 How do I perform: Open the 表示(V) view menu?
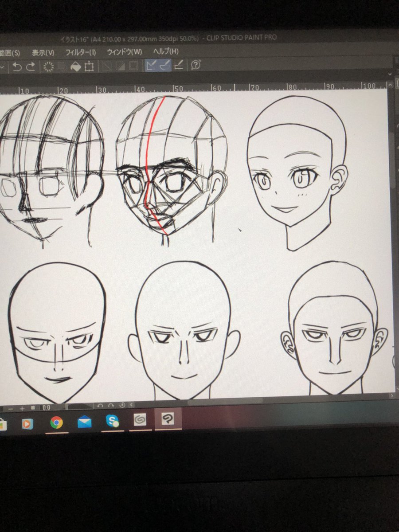click(43, 52)
